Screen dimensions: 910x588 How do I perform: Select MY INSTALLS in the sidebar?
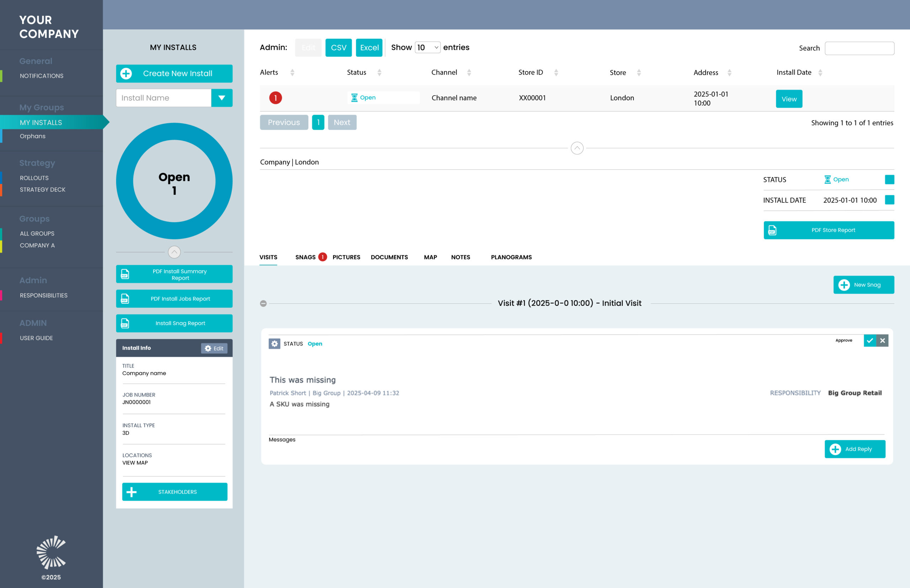tap(41, 123)
